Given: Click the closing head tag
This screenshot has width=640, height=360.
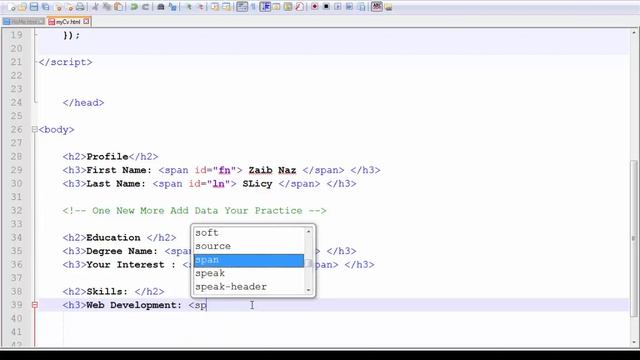Looking at the screenshot, I should pyautogui.click(x=83, y=102).
